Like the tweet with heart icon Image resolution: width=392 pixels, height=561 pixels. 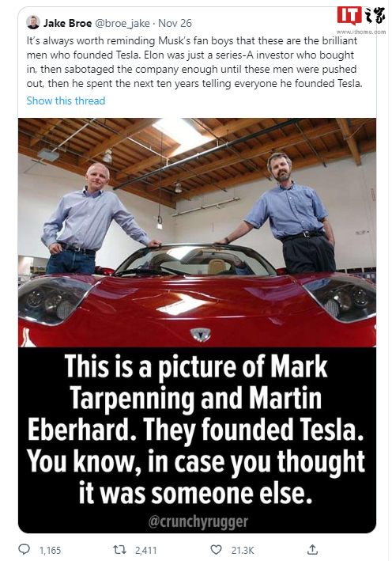(x=216, y=550)
